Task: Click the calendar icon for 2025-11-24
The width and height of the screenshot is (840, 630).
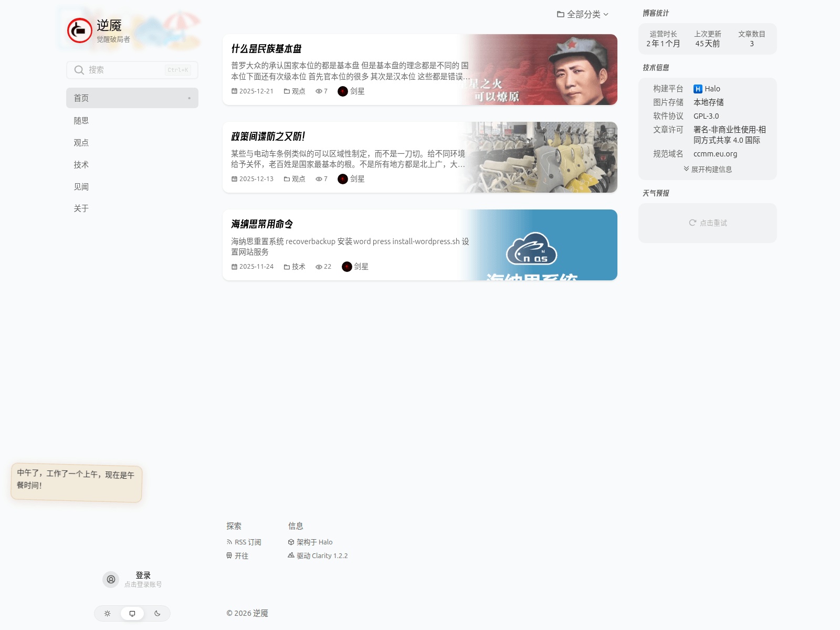Action: tap(234, 267)
